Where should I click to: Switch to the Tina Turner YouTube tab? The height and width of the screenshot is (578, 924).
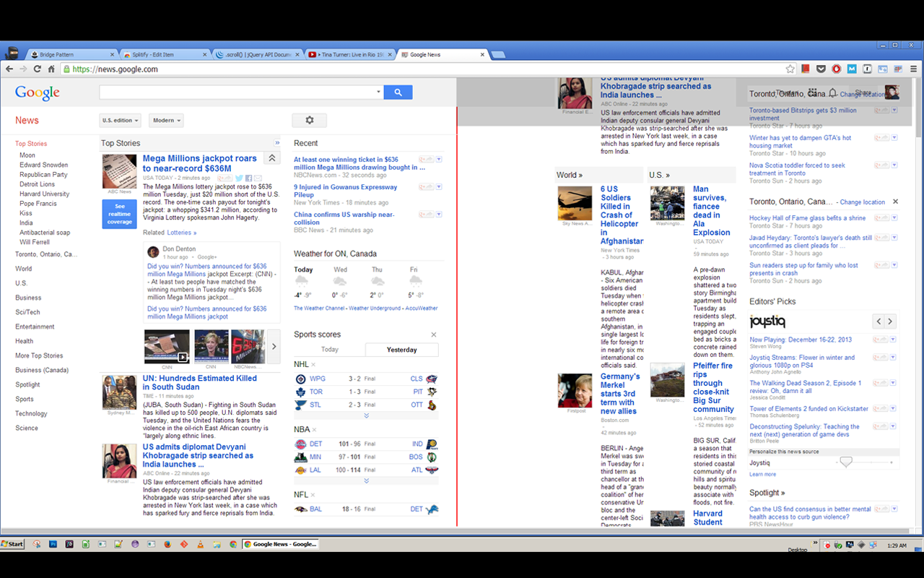[x=350, y=55]
